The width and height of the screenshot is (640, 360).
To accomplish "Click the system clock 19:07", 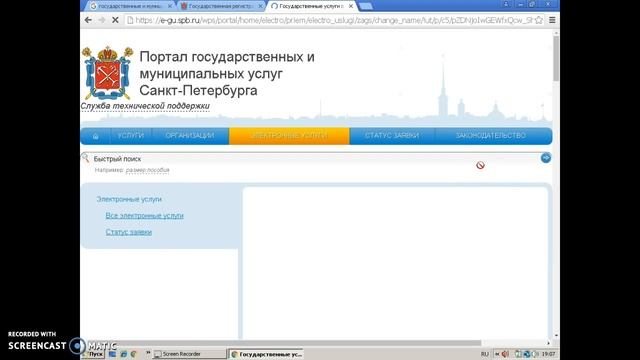I will (549, 354).
